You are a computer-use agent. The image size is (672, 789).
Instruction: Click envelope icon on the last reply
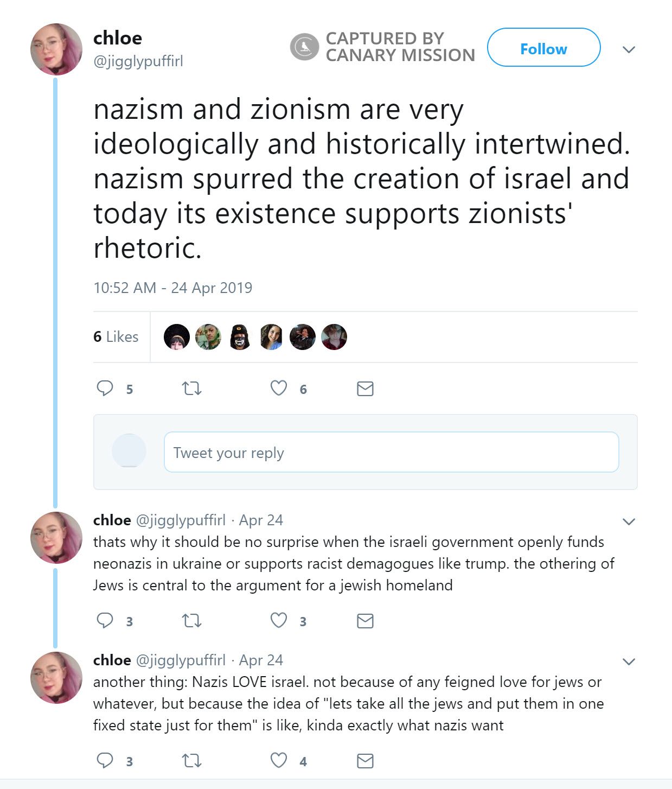(365, 761)
